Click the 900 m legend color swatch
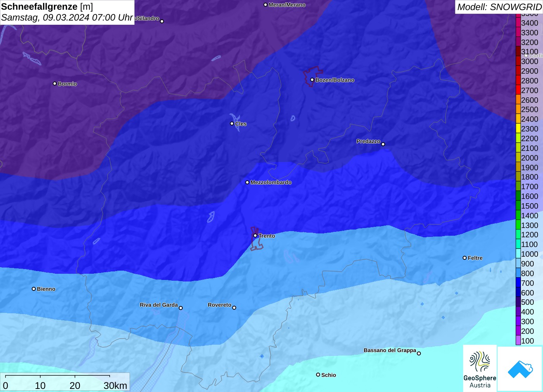Screen dimensions: 543x392 tap(518, 263)
